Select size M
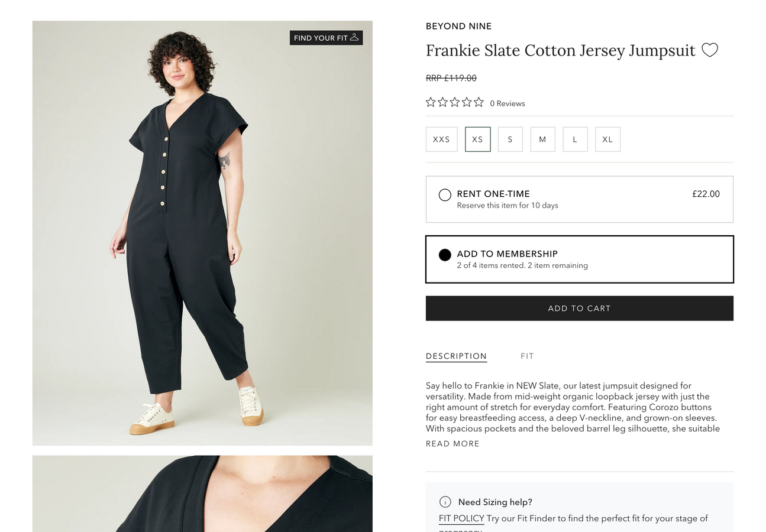 pyautogui.click(x=542, y=140)
